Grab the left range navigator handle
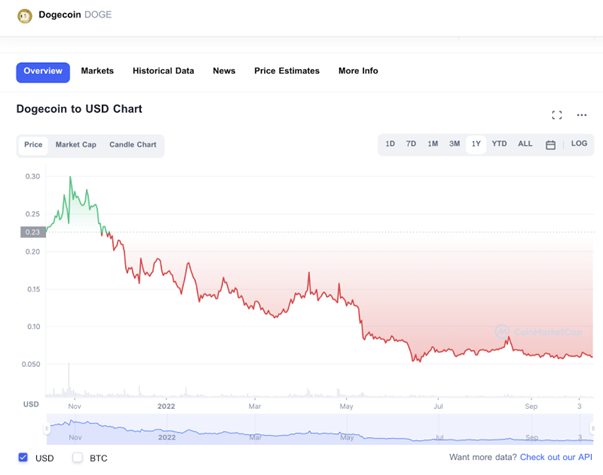This screenshot has height=475, width=603. (x=47, y=428)
